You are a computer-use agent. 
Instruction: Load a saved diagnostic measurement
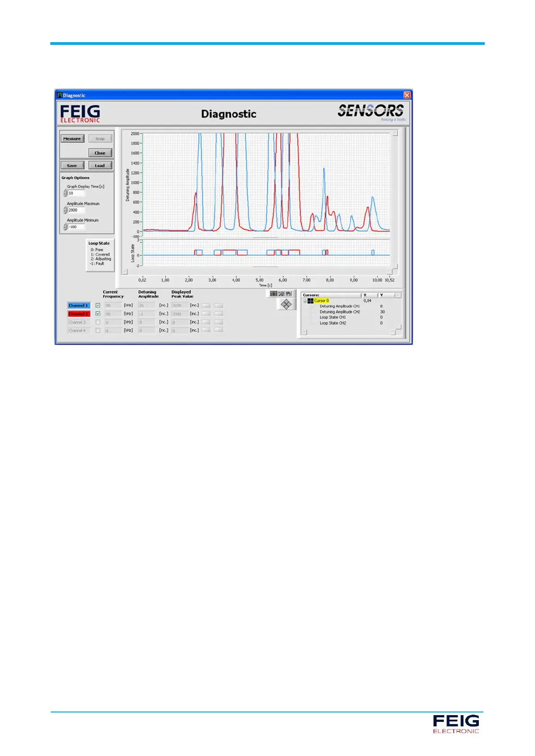(x=100, y=166)
